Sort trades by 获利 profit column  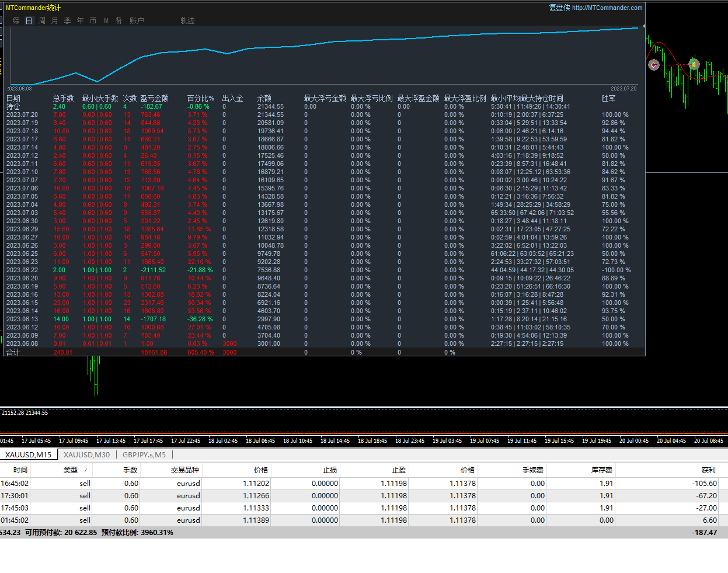pos(708,470)
